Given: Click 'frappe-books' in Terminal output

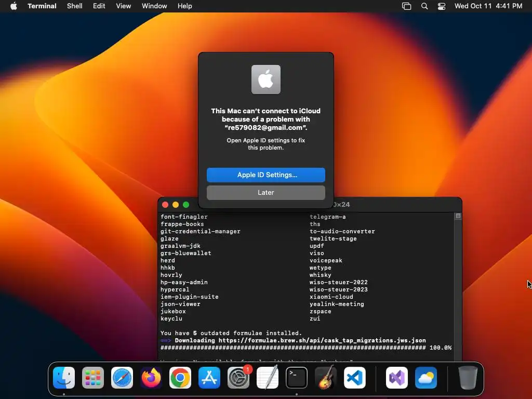Looking at the screenshot, I should tap(182, 224).
